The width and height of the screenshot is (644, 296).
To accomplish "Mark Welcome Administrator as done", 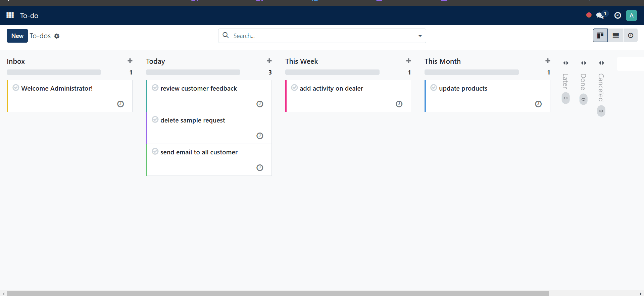I will pos(16,88).
